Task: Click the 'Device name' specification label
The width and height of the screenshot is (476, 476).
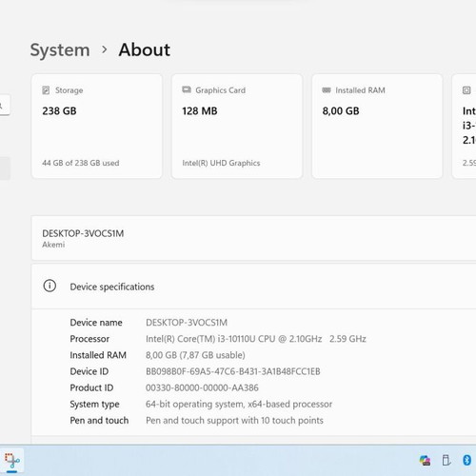Action: tap(96, 323)
